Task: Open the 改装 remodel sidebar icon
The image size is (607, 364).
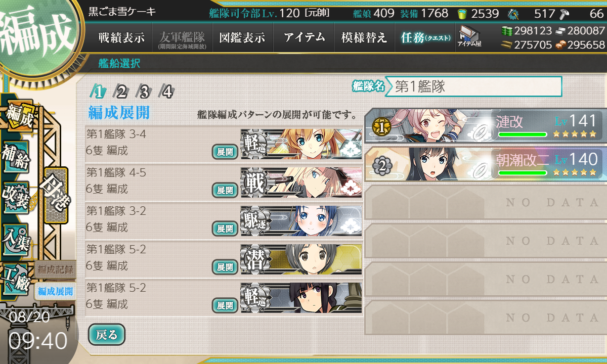Action: pyautogui.click(x=15, y=194)
